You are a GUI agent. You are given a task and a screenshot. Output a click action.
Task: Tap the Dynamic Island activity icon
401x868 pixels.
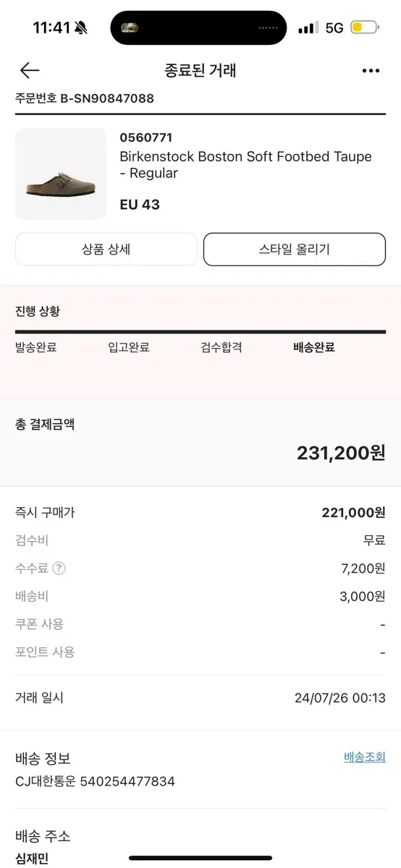click(131, 28)
